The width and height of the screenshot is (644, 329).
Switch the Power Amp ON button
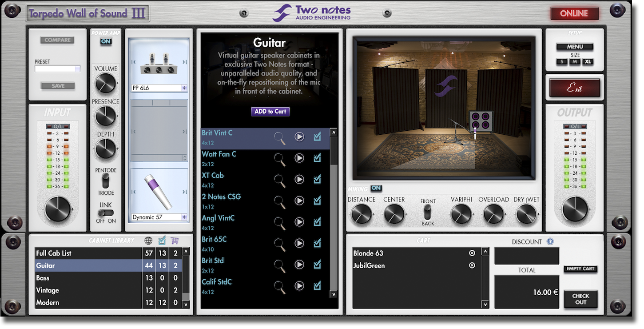click(x=106, y=42)
